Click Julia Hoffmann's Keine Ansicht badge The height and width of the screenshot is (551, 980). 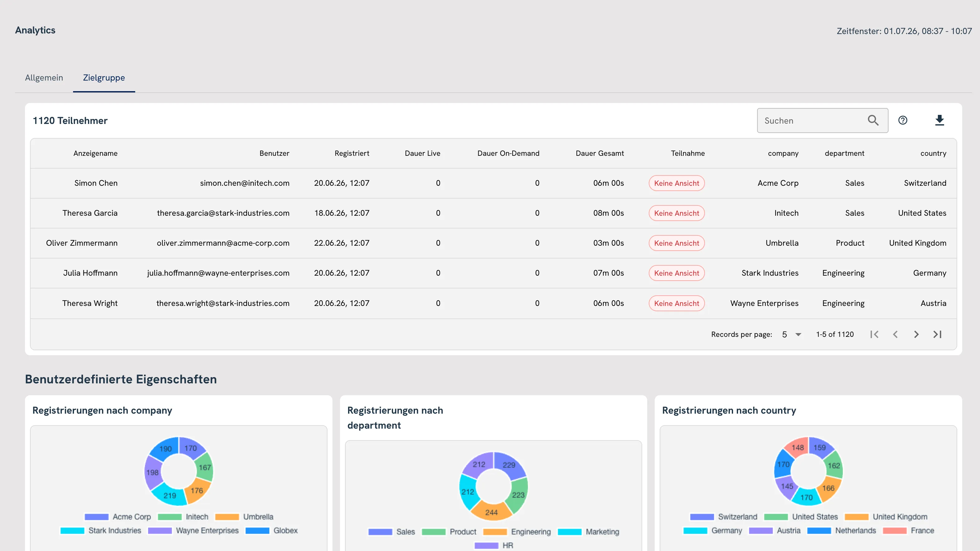pyautogui.click(x=677, y=273)
